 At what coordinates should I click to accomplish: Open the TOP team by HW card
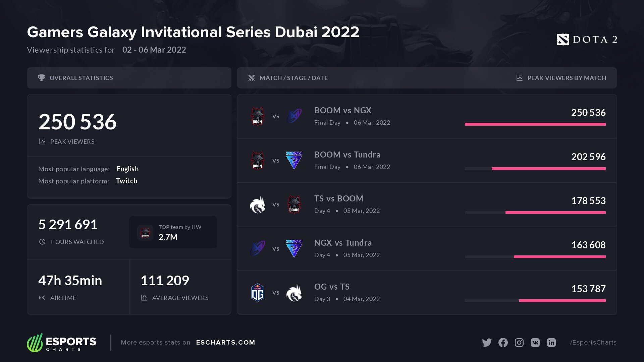pos(173,232)
